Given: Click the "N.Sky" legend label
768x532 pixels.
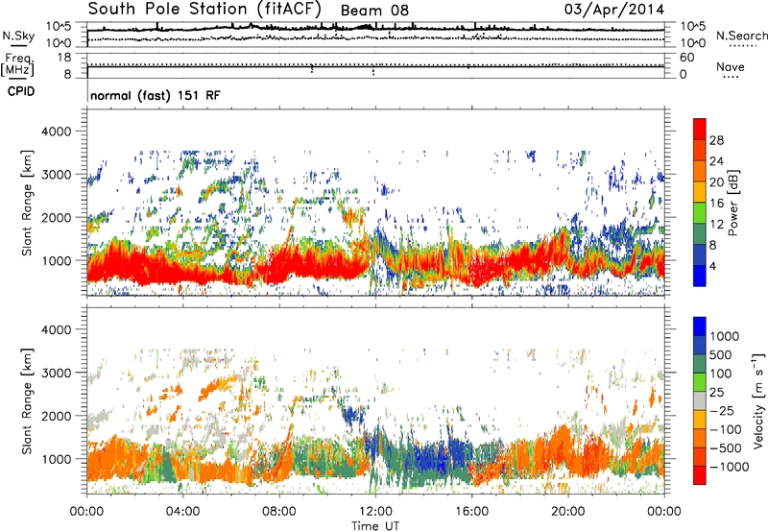Looking at the screenshot, I should click(x=18, y=36).
